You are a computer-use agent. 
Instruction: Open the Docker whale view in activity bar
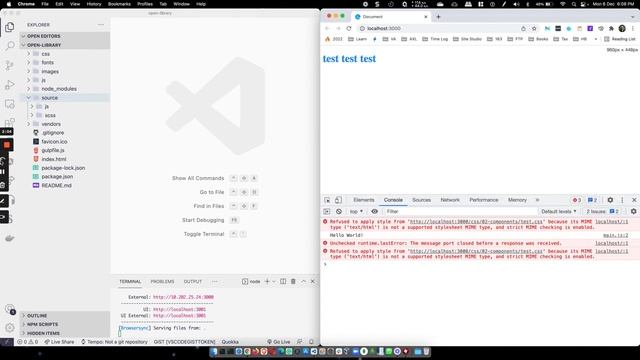(10, 238)
